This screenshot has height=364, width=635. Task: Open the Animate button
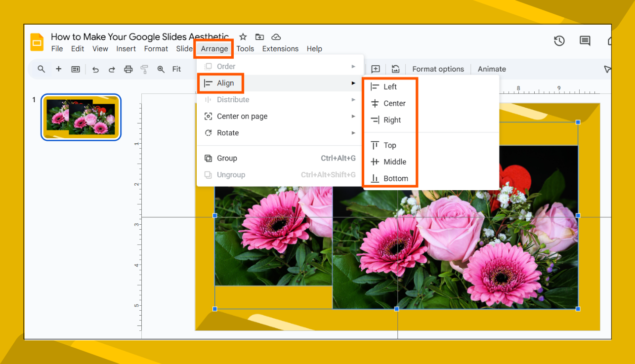[x=491, y=69]
